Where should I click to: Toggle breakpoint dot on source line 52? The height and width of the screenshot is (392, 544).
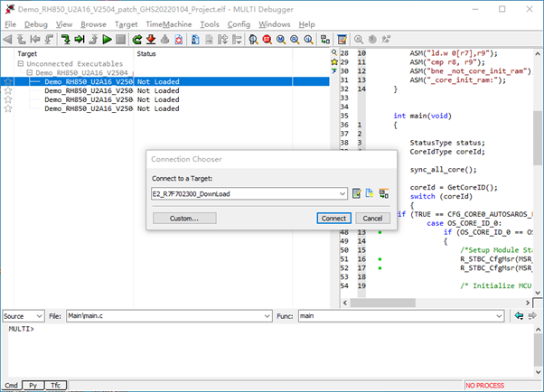tap(380, 268)
